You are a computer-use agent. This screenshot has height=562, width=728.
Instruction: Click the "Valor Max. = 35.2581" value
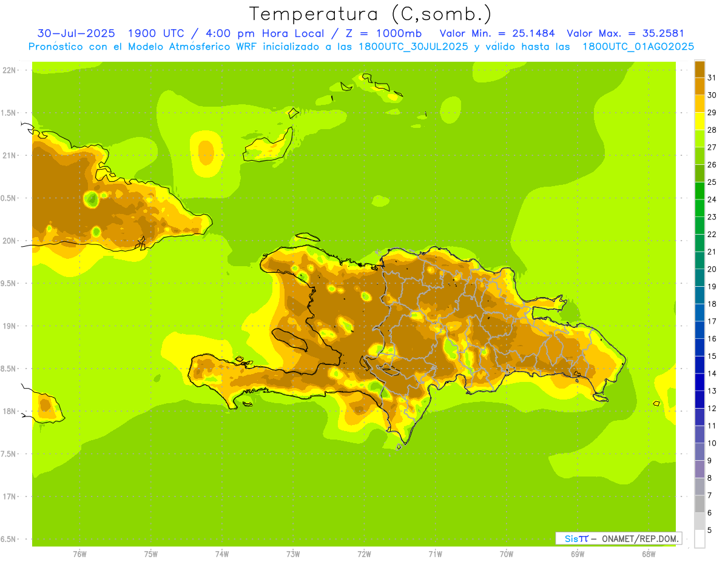coord(625,33)
